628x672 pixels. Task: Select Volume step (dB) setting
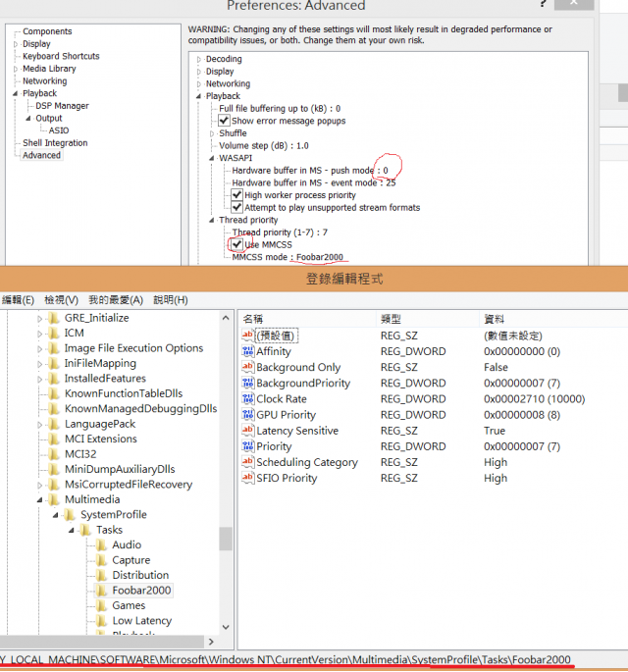click(x=264, y=146)
